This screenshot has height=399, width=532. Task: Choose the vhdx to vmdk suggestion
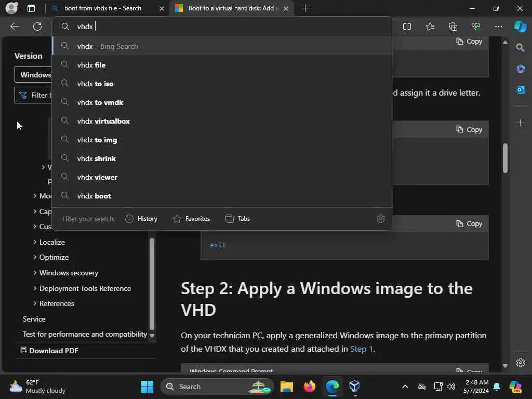(x=222, y=102)
